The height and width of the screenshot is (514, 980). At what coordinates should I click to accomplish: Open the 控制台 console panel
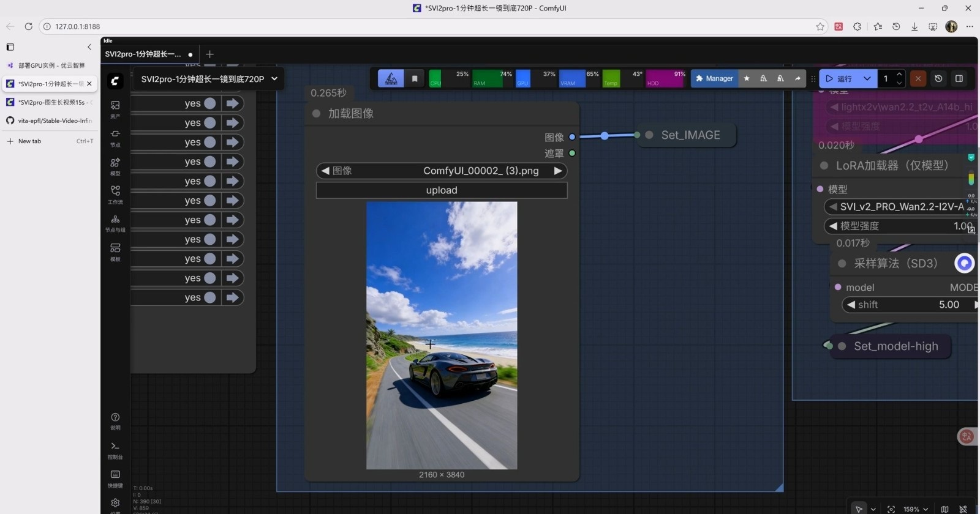click(115, 449)
